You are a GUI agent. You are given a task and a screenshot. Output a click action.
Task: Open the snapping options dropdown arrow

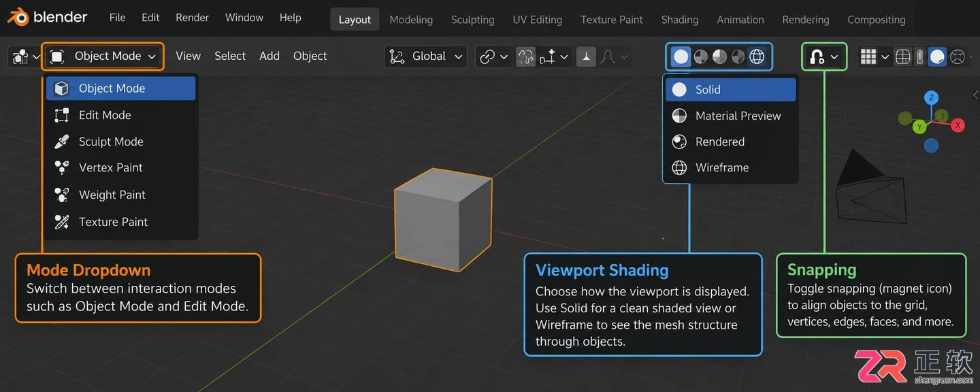pyautogui.click(x=835, y=57)
